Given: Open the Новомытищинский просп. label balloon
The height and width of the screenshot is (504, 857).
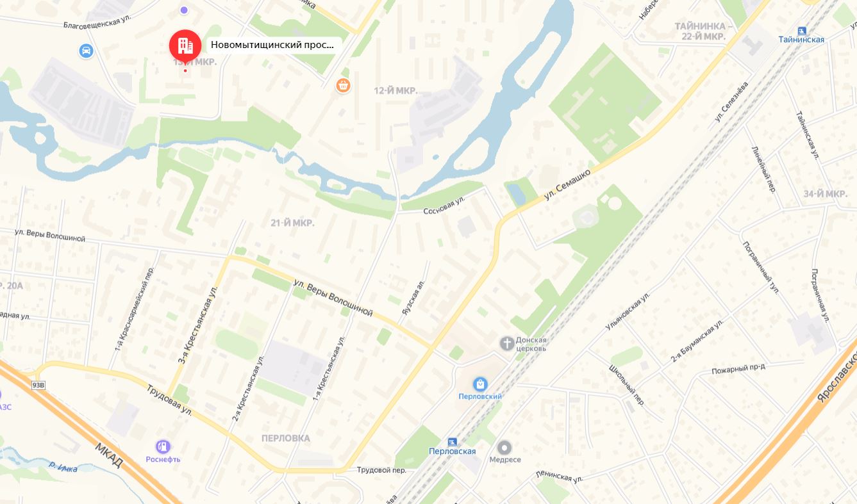Looking at the screenshot, I should 272,45.
